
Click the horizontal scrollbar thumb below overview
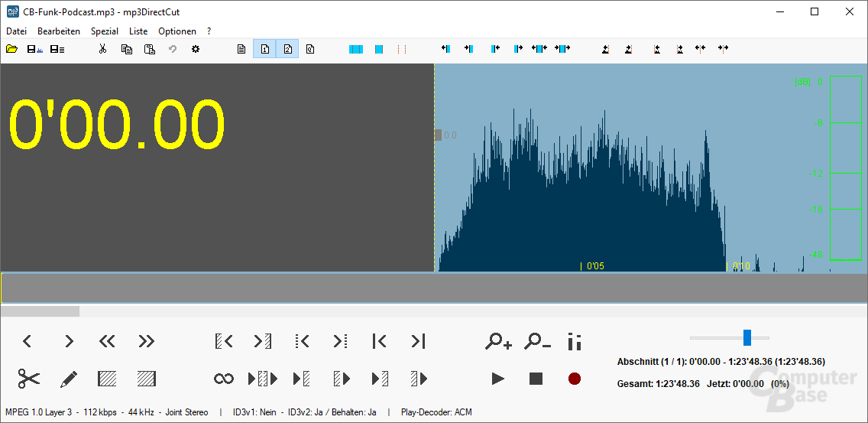40,311
